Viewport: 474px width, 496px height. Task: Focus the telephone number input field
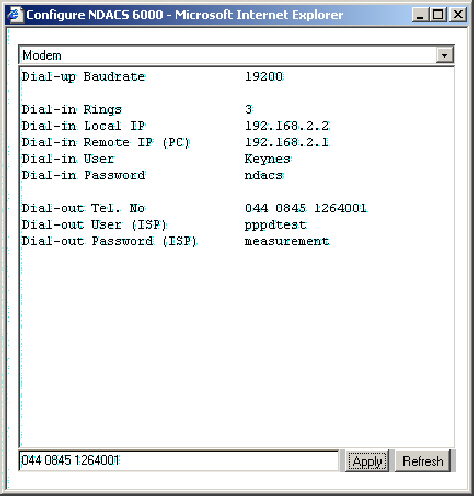tap(179, 461)
